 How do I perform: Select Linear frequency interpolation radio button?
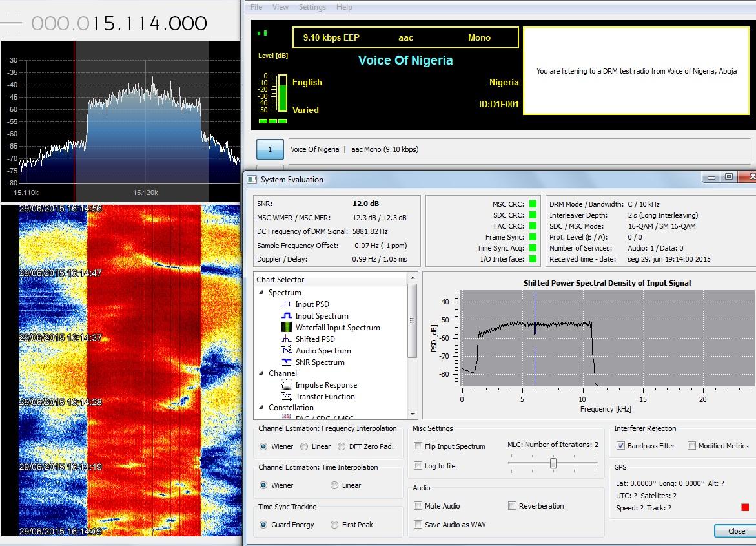[x=305, y=446]
